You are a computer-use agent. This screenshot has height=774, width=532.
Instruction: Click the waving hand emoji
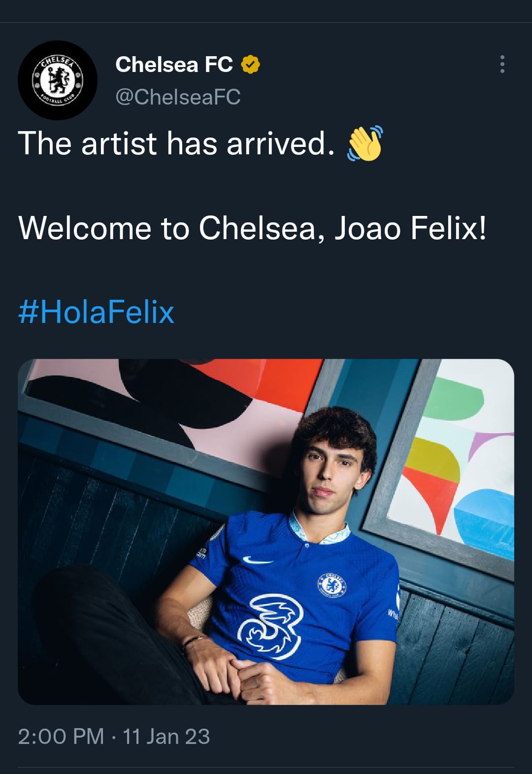point(365,143)
